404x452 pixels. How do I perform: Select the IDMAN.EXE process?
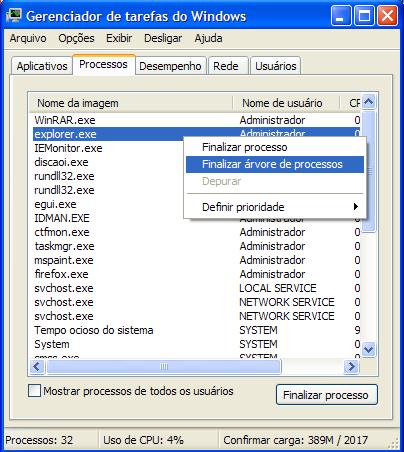[108, 218]
